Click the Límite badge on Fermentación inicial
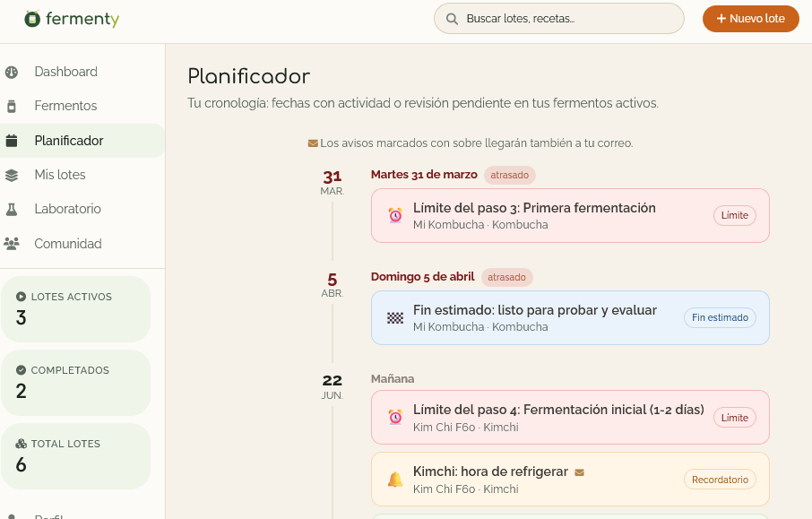 [734, 418]
